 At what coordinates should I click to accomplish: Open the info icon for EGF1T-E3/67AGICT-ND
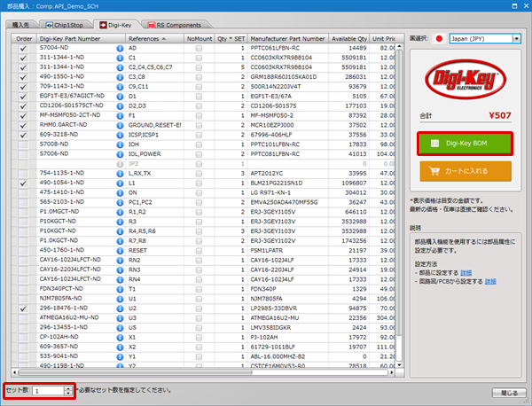click(120, 97)
